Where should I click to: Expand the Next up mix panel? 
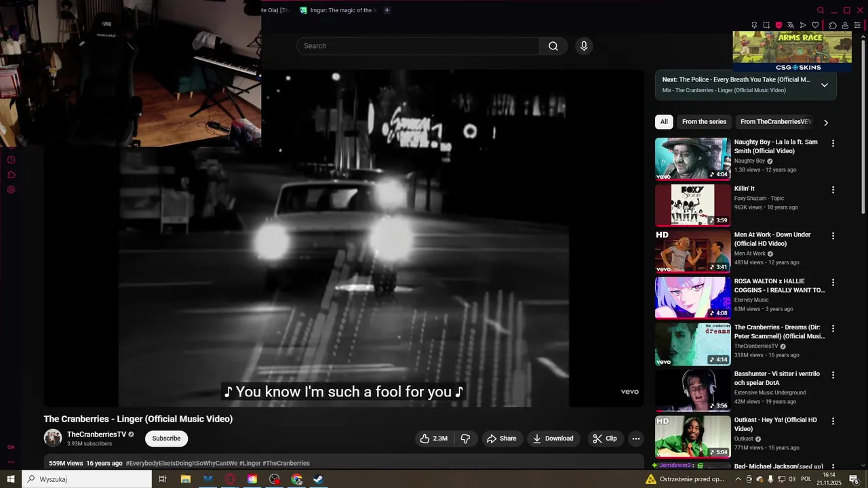point(825,85)
